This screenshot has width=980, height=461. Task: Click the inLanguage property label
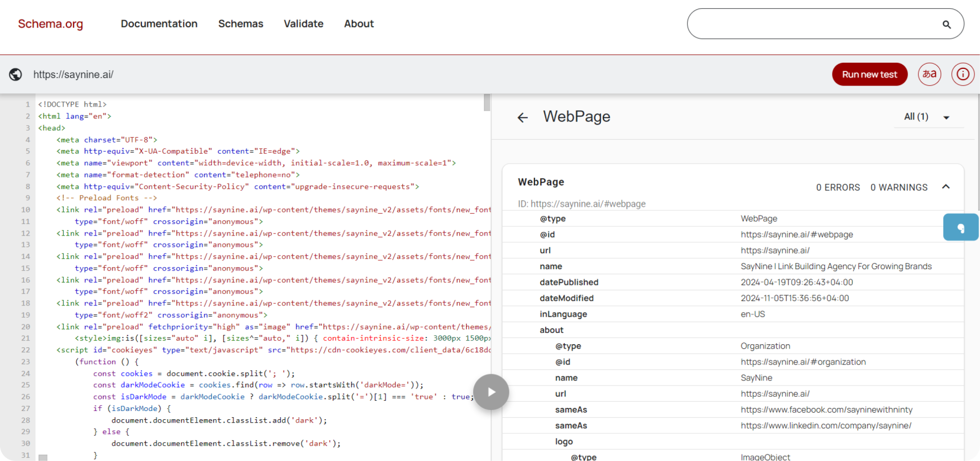563,314
